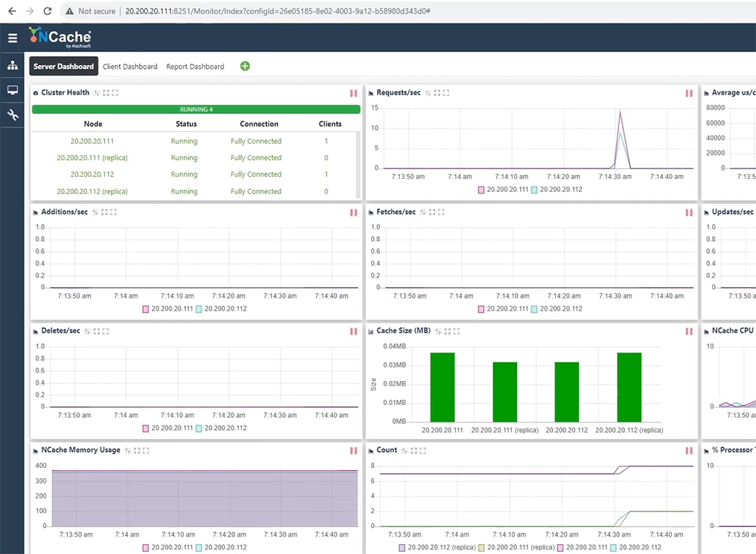Pause the Cluster Health panel
Viewport: 756px width, 554px height.
353,93
